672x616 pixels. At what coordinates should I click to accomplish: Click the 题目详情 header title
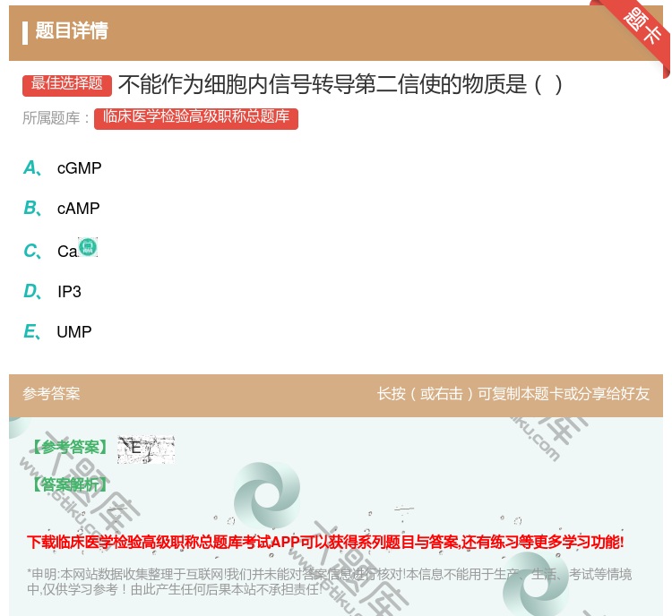(72, 30)
